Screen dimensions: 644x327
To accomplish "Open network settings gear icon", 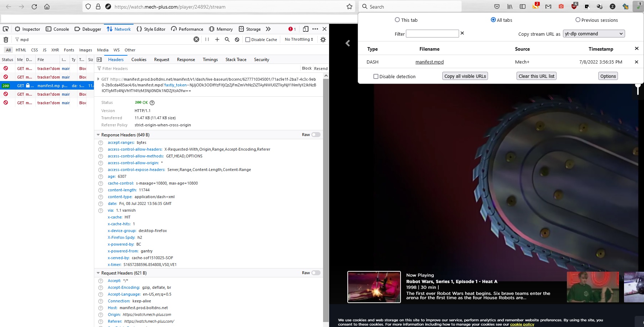I will 323,40.
